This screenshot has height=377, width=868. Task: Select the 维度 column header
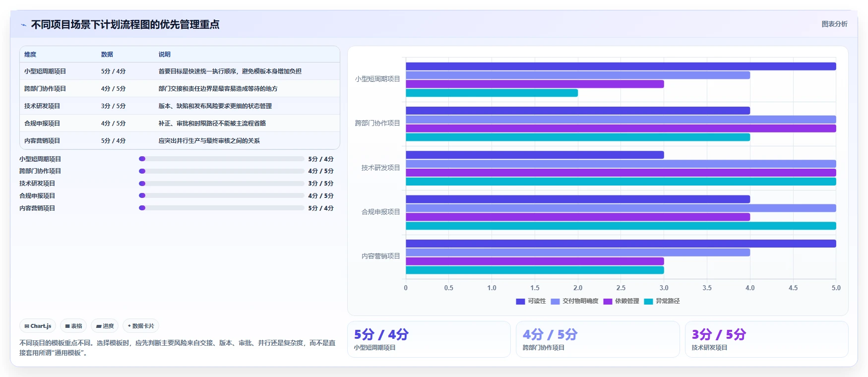click(30, 55)
